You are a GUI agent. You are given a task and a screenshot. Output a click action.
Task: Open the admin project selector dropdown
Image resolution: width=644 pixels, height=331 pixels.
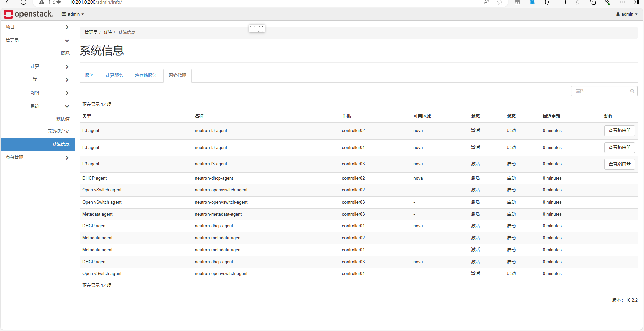click(x=73, y=14)
